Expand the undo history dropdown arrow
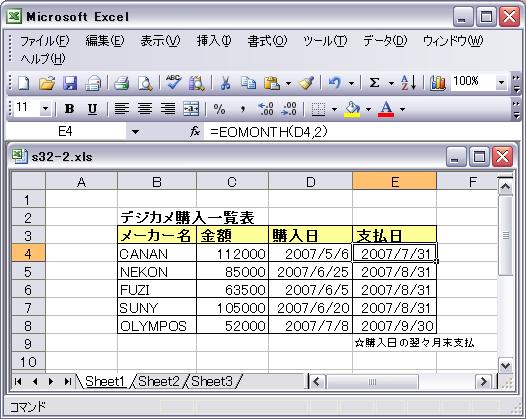The width and height of the screenshot is (526, 419). click(351, 83)
